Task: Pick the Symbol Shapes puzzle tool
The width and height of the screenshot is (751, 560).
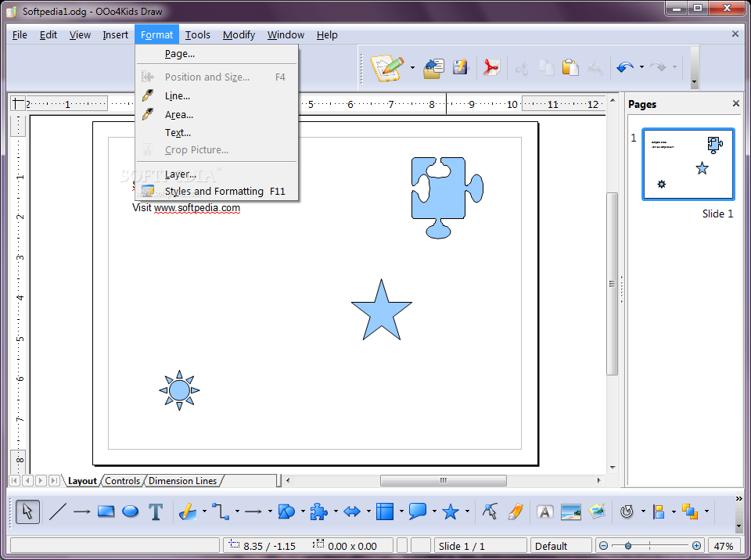Action: tap(318, 512)
